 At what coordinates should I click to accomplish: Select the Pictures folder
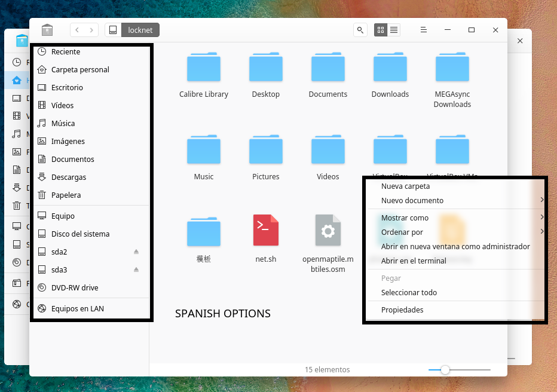click(266, 158)
